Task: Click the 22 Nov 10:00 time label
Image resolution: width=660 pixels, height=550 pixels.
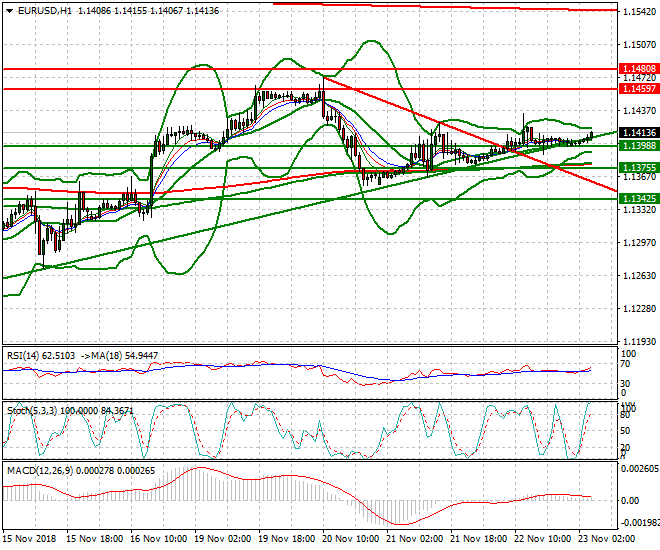Action: coord(543,539)
